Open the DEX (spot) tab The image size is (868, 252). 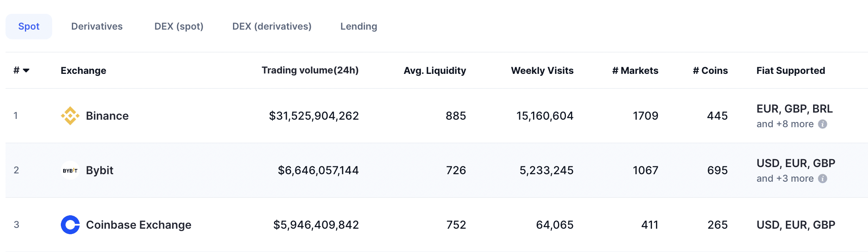[x=179, y=26]
